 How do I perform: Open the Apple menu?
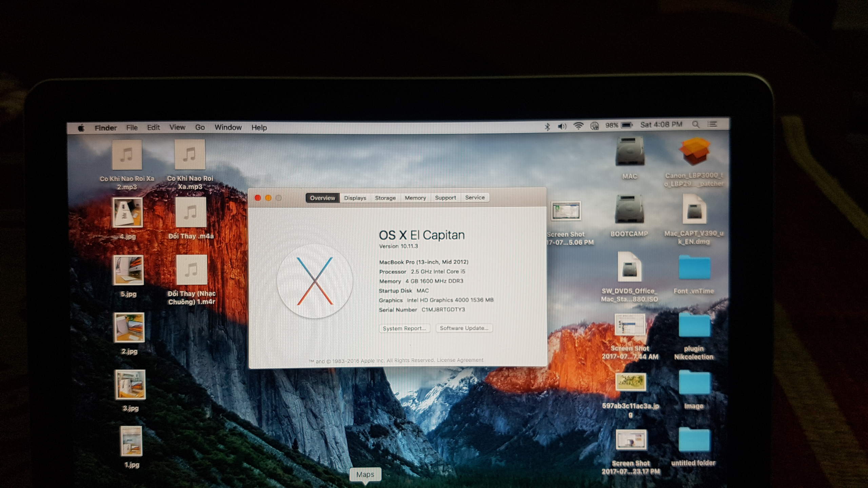(81, 128)
